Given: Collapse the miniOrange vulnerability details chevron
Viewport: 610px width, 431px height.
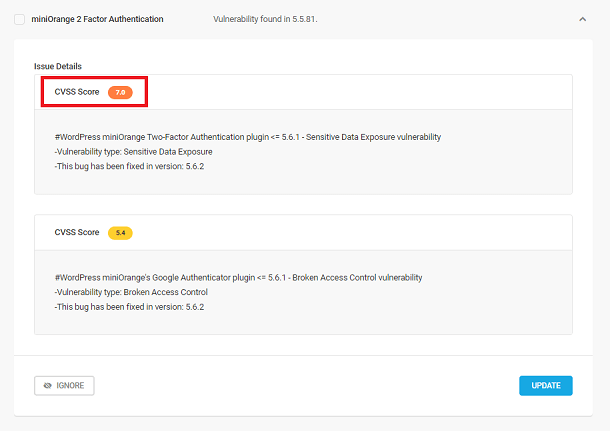Looking at the screenshot, I should [x=582, y=19].
